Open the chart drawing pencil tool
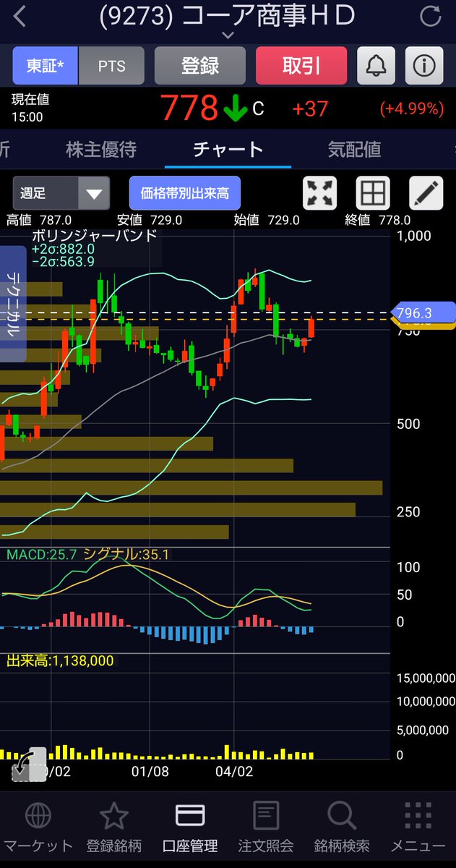456x868 pixels. [426, 193]
